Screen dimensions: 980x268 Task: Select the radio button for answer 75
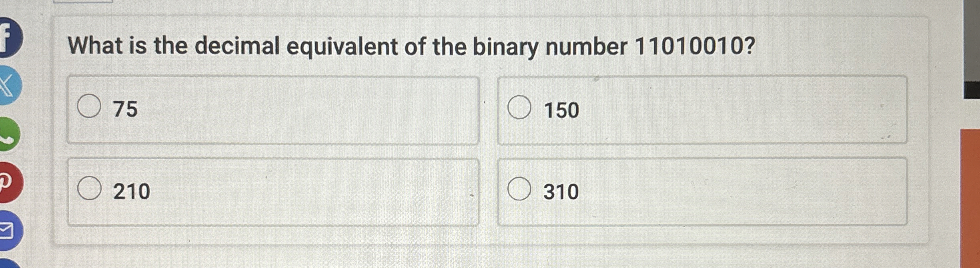tap(90, 106)
